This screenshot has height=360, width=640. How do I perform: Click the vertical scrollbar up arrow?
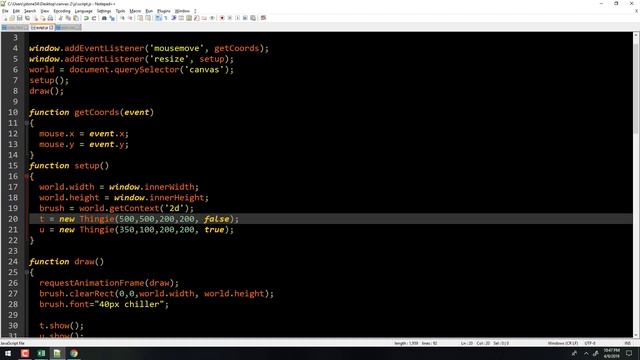point(636,36)
